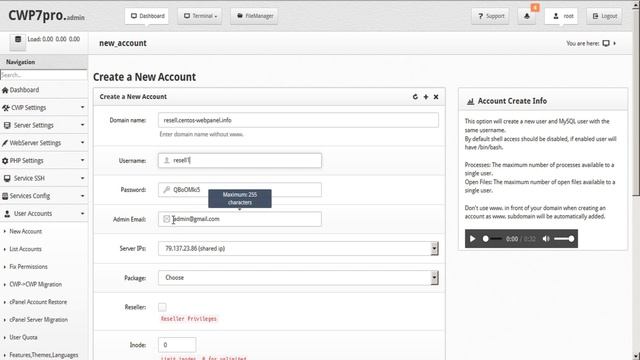Click the envelope icon in Email field

pos(167,219)
